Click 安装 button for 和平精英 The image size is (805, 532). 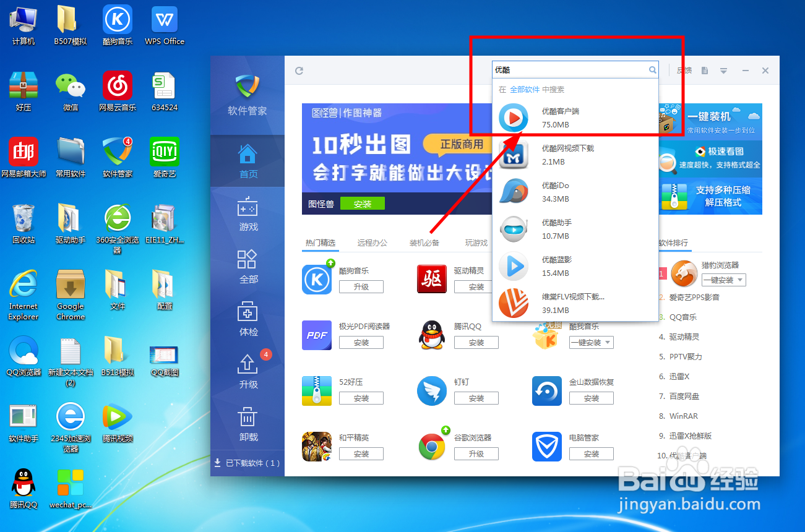(x=361, y=454)
